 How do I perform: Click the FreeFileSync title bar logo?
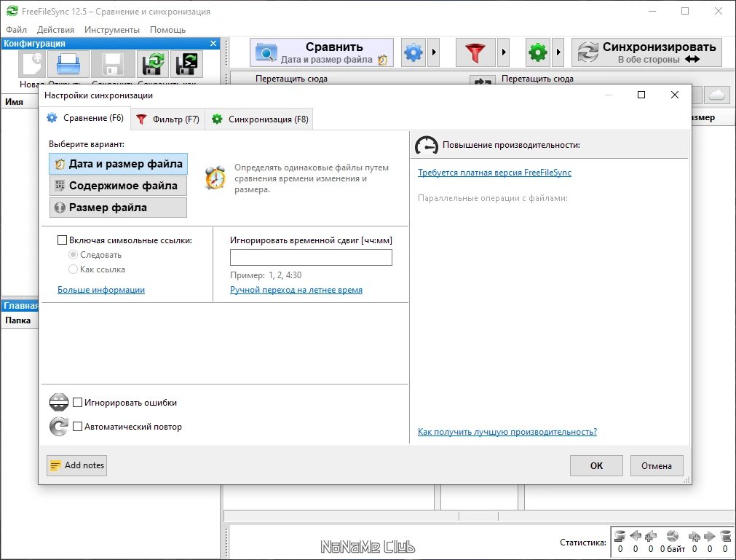[12, 11]
